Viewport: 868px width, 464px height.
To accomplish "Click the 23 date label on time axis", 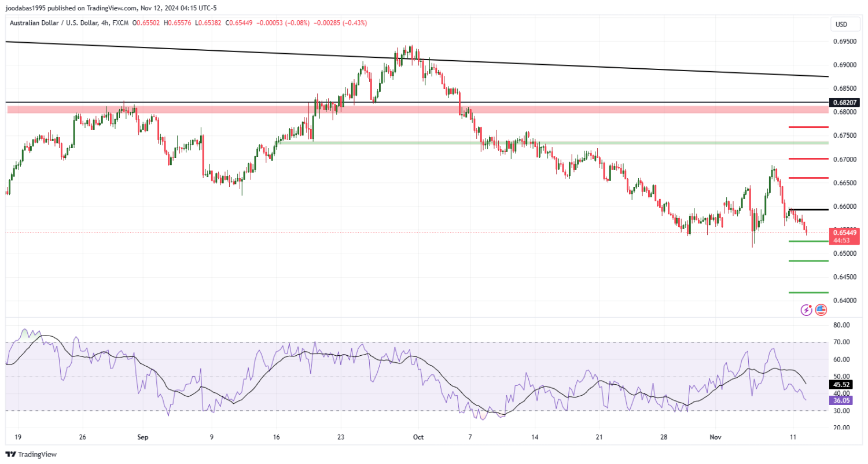I will (341, 438).
